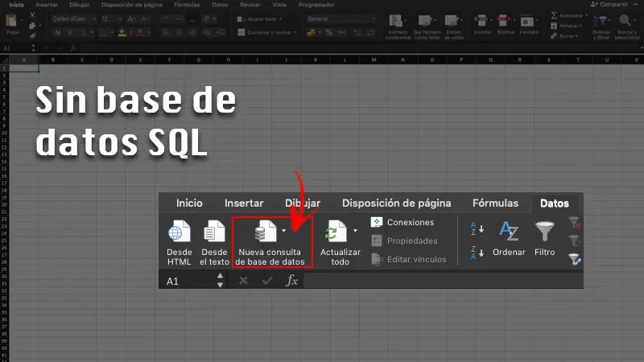Click the cancel X in enlarged formula bar
The width and height of the screenshot is (644, 362).
click(x=243, y=281)
